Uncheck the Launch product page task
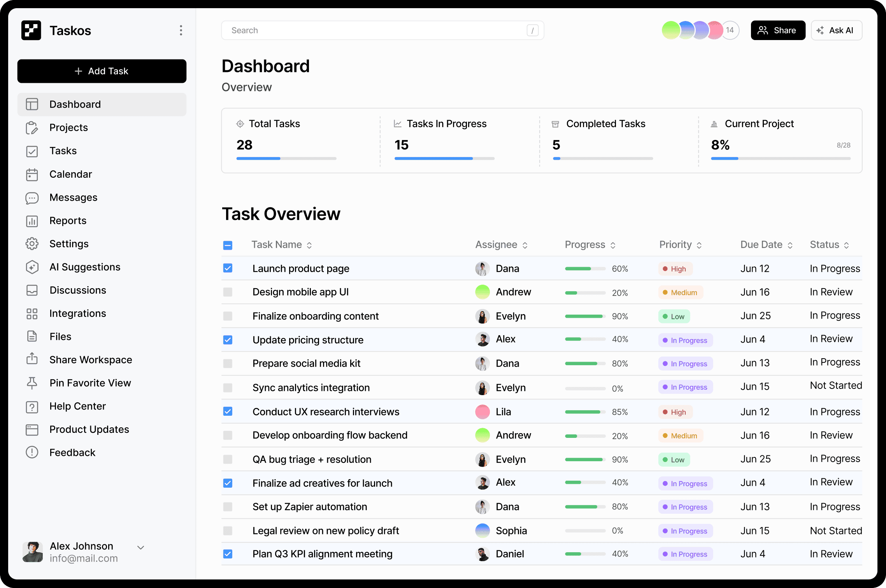This screenshot has width=886, height=588. (x=228, y=268)
